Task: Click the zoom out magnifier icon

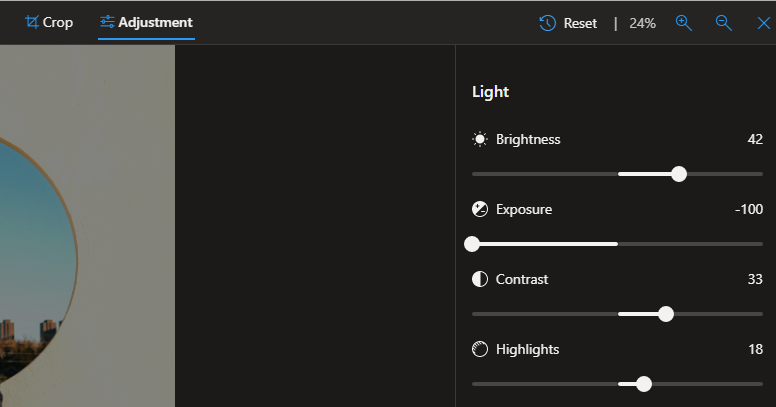Action: tap(724, 23)
